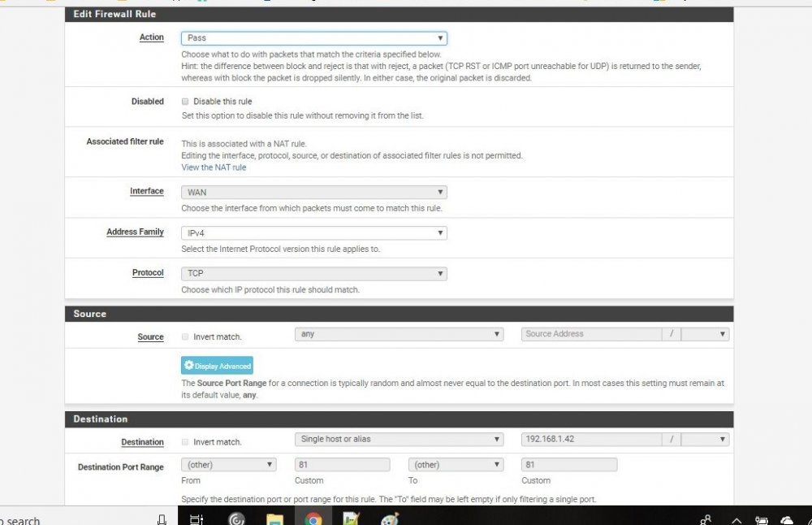The image size is (812, 525).
Task: Open the Destination type dropdown Single host or alias
Action: click(399, 440)
